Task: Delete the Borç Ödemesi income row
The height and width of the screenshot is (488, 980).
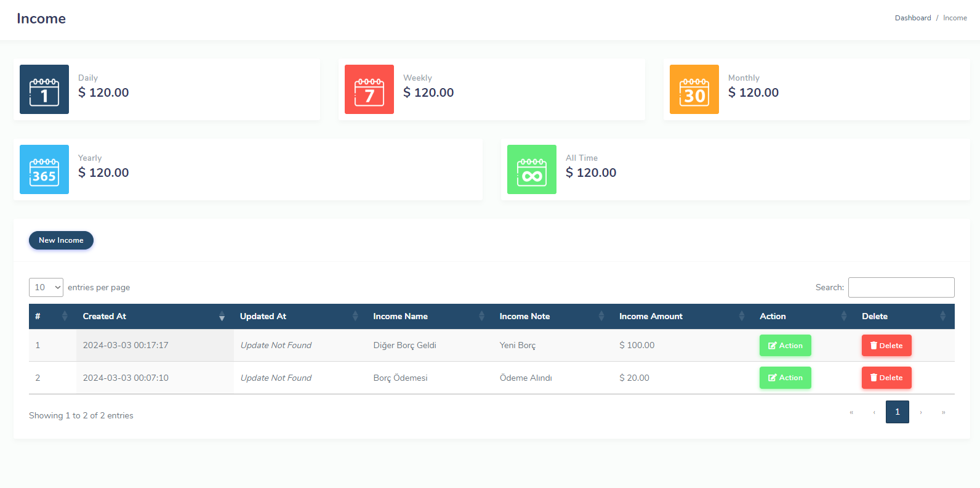Action: pyautogui.click(x=886, y=378)
